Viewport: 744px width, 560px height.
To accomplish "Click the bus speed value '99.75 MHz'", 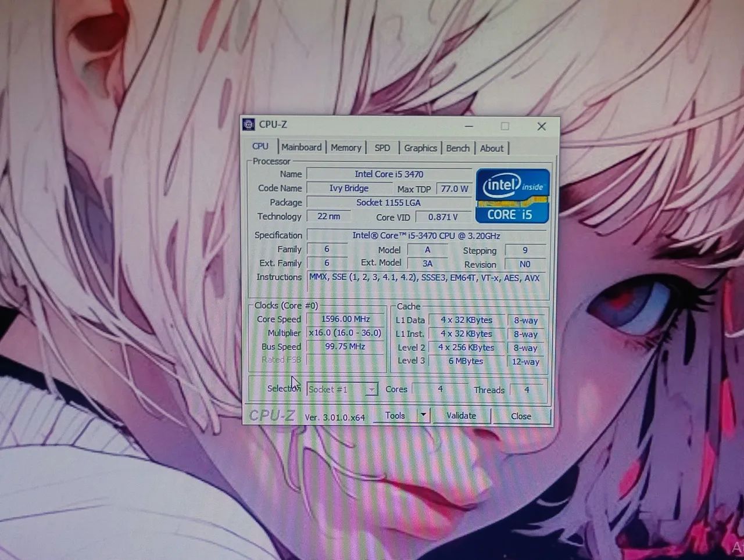I will tap(345, 346).
